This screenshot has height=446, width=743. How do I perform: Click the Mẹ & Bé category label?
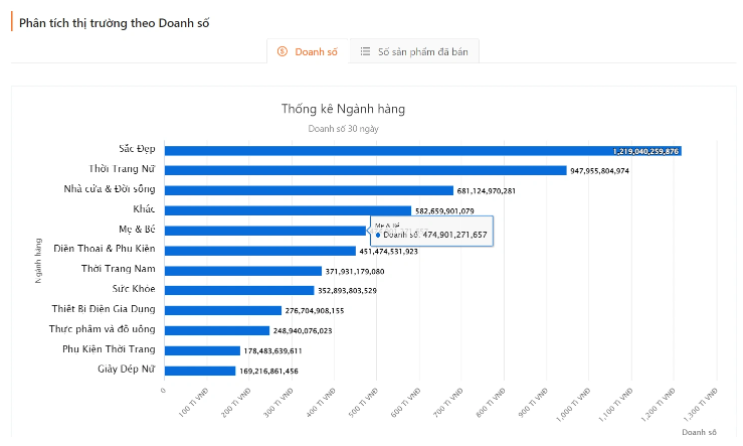click(136, 229)
